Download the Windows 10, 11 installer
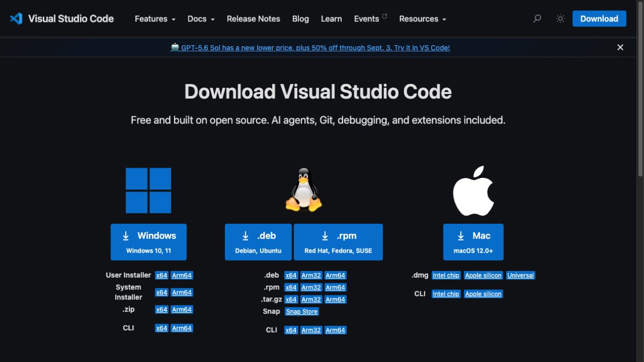Image resolution: width=644 pixels, height=362 pixels. [x=149, y=242]
